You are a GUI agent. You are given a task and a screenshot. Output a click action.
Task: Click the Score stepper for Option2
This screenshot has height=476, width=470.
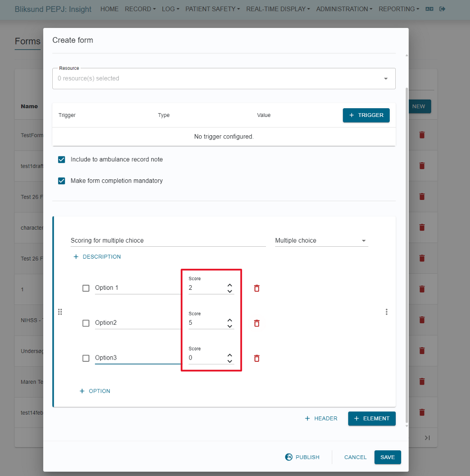tap(230, 323)
